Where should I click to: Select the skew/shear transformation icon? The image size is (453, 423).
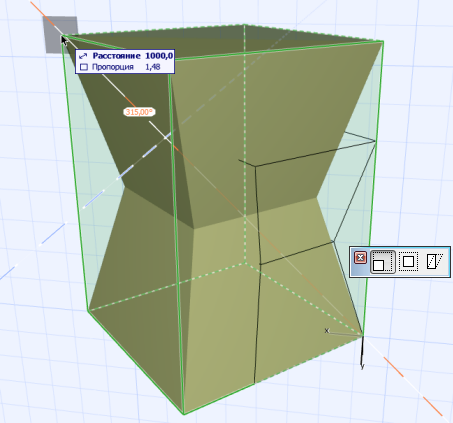pos(435,262)
